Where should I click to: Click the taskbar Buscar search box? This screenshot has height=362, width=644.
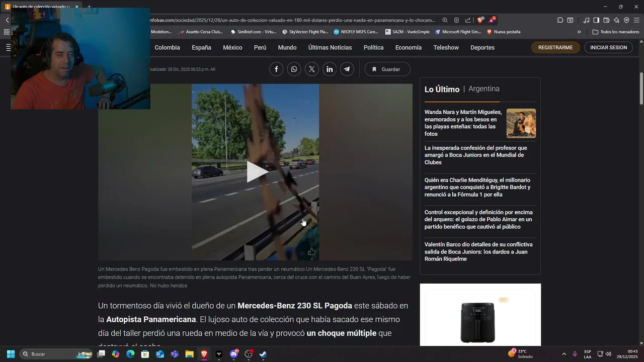tap(56, 354)
